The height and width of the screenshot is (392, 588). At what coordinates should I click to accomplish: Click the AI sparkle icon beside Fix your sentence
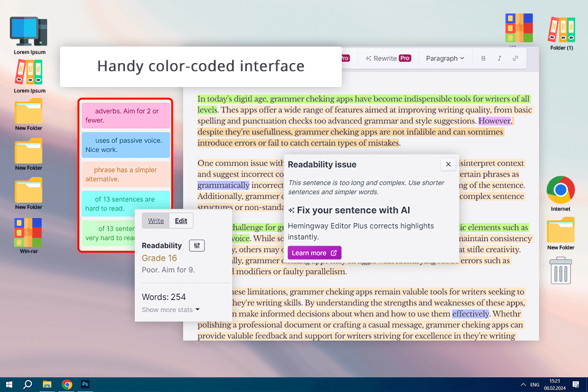pyautogui.click(x=292, y=211)
